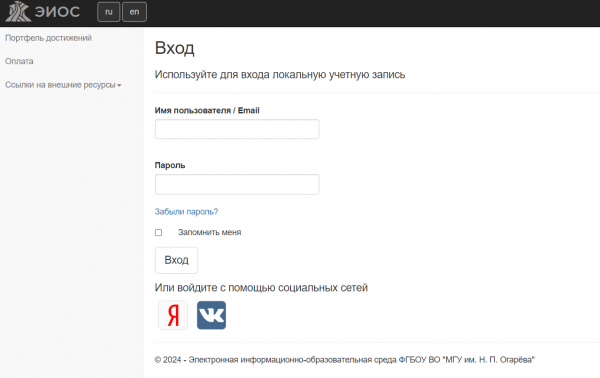Expand Ссылки на внешние ресурсы dropdown
The image size is (600, 378).
click(x=63, y=85)
